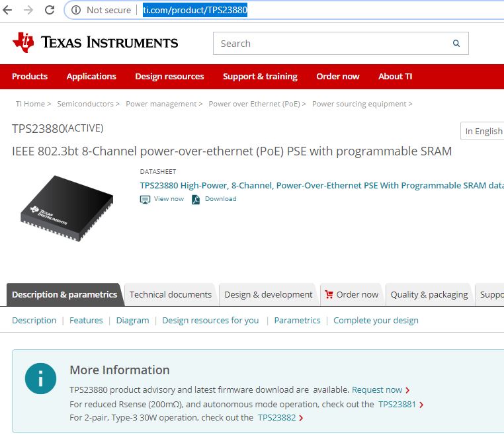Switch to the Technical documents tab

point(171,295)
